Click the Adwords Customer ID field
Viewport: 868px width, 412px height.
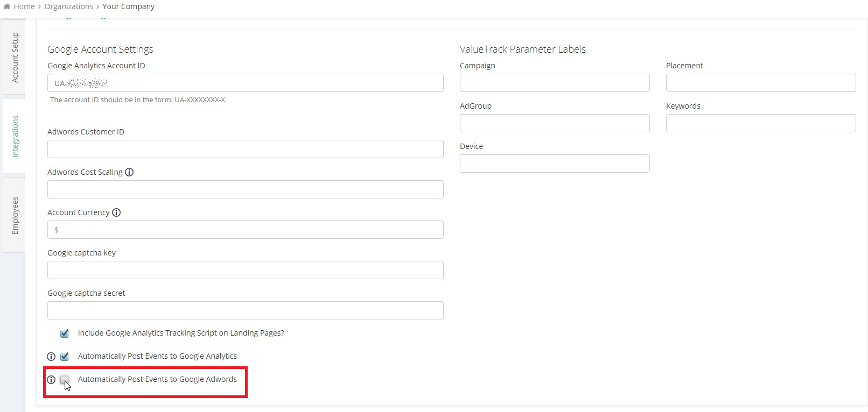tap(246, 149)
